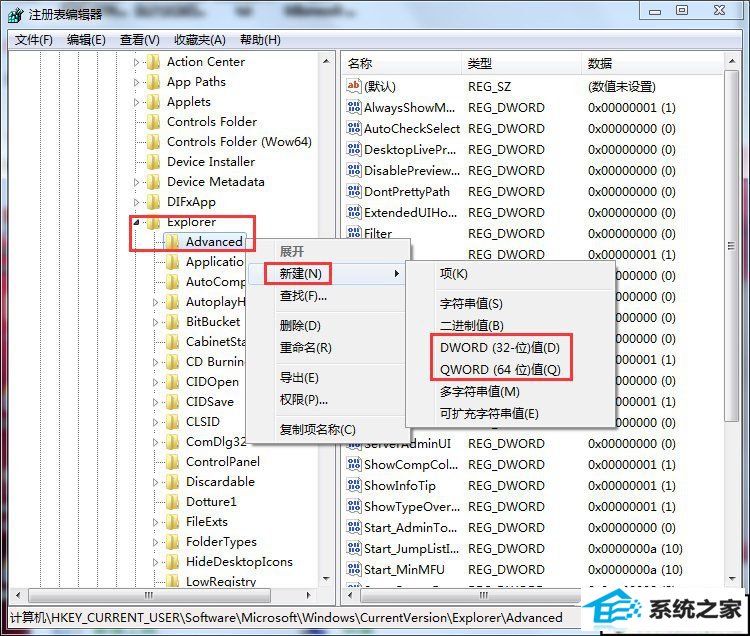Open the 收藏夹(A) menu
Image resolution: width=750 pixels, height=636 pixels.
coord(200,40)
